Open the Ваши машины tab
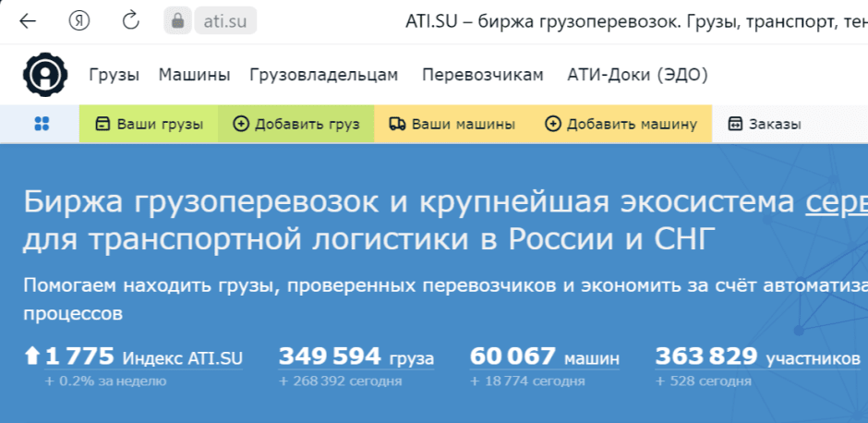Image resolution: width=868 pixels, height=423 pixels. click(x=452, y=124)
